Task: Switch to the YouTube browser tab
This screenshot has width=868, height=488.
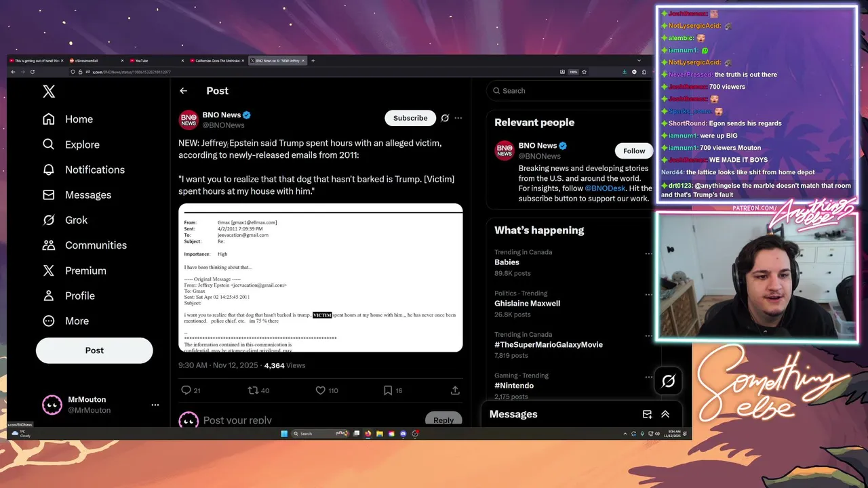Action: tap(158, 60)
